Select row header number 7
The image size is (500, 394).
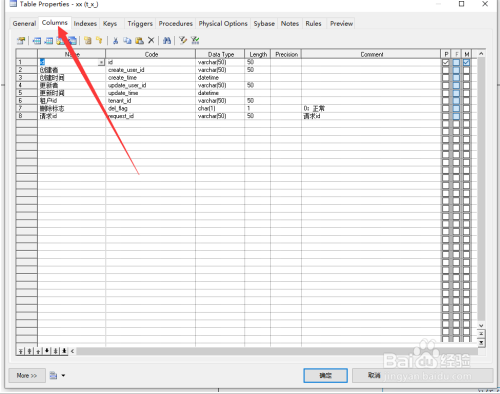[x=27, y=108]
